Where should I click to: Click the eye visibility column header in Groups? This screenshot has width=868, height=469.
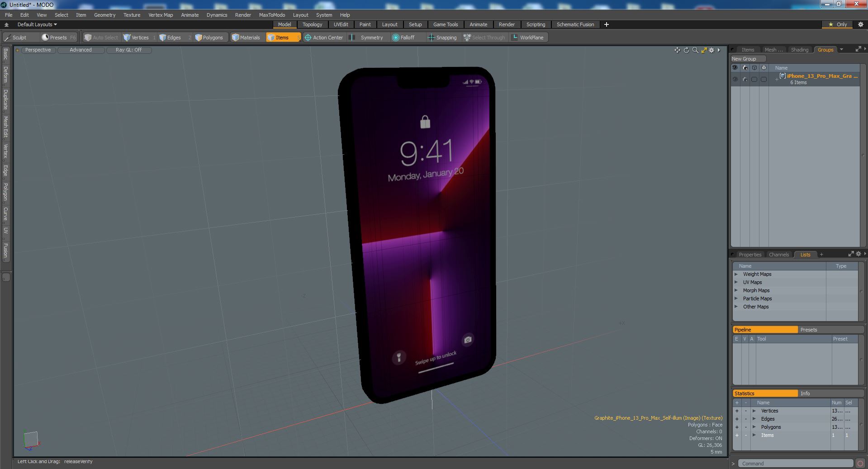735,68
